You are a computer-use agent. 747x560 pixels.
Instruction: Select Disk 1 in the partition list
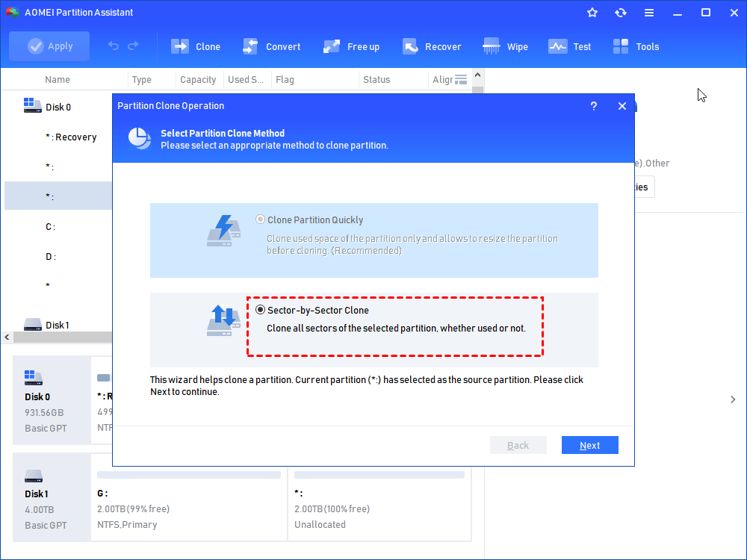coord(58,325)
